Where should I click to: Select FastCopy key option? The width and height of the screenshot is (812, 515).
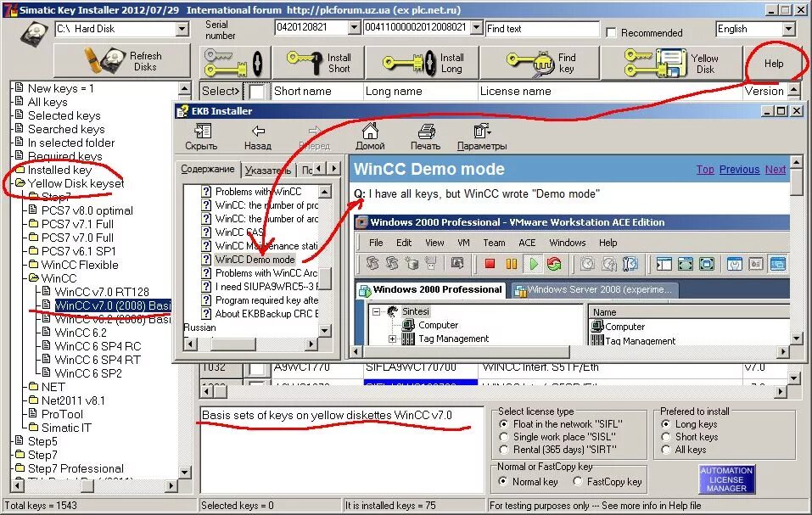(578, 481)
